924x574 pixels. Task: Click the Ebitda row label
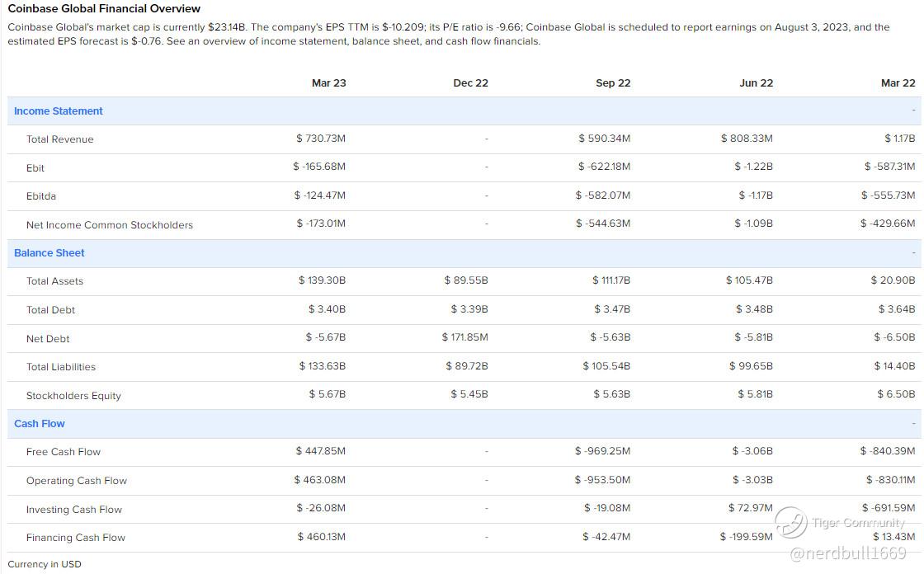click(41, 196)
